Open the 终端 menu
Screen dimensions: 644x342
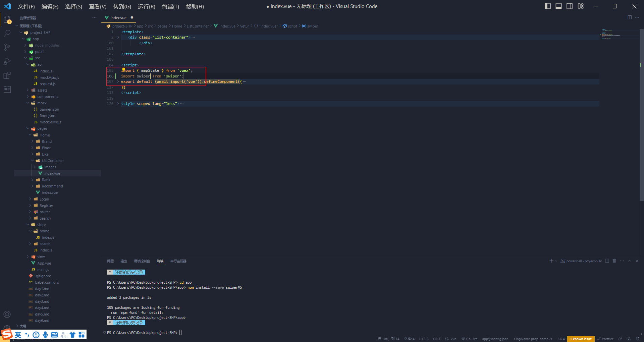170,6
